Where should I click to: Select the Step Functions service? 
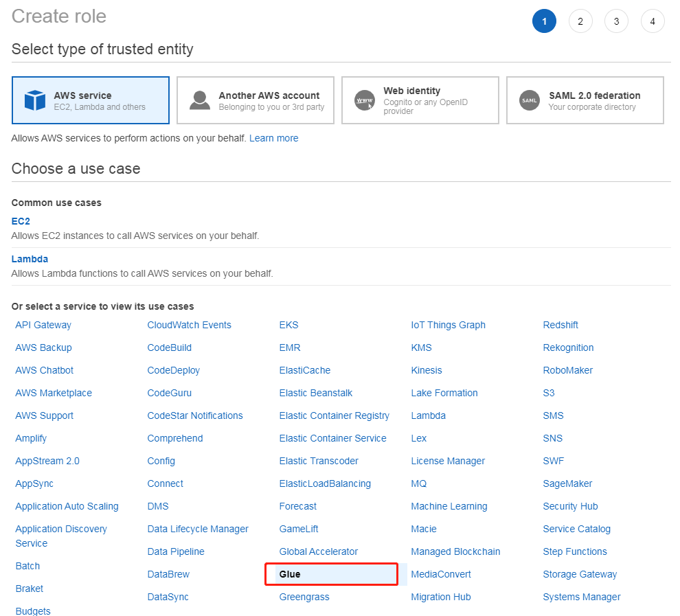pos(575,551)
